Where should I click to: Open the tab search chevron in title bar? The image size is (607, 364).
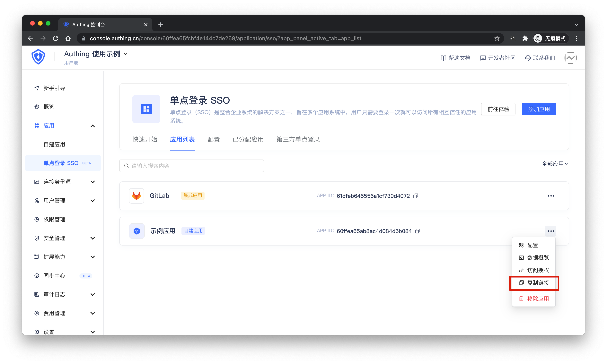pos(576,24)
